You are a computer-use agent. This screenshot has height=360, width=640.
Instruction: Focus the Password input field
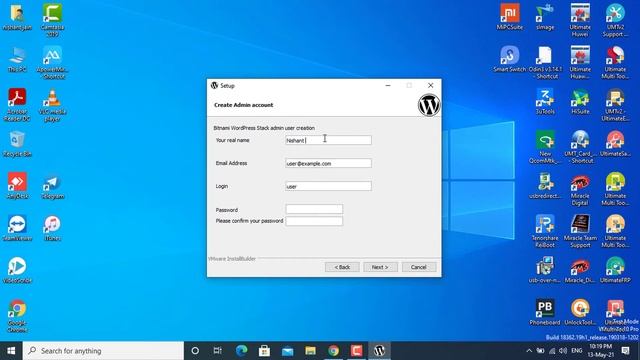314,209
